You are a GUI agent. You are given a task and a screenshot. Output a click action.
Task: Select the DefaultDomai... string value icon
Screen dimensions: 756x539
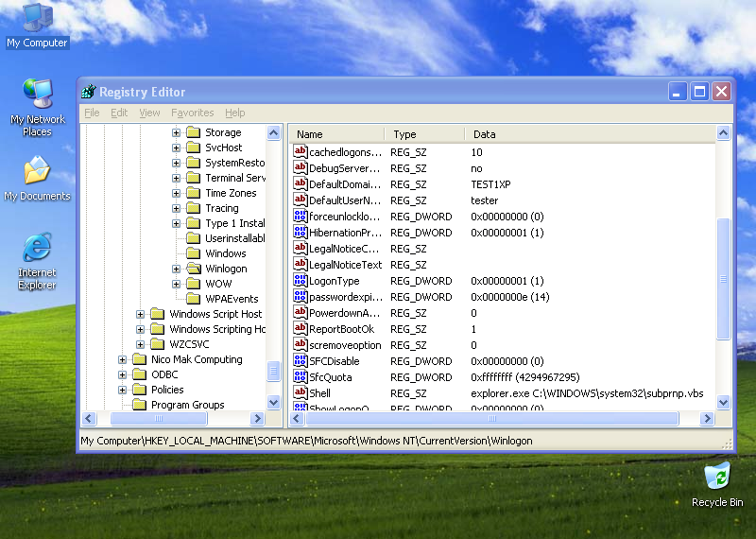[x=300, y=183]
